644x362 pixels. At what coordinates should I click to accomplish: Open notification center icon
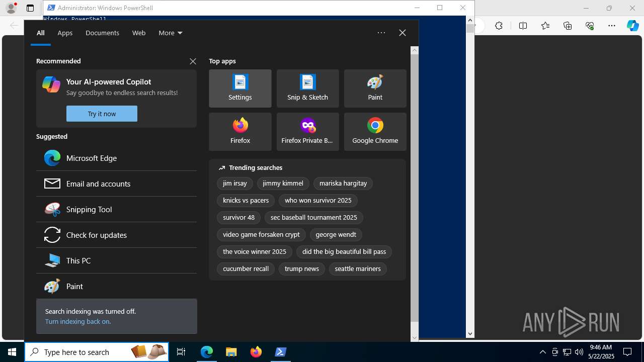coord(627,352)
